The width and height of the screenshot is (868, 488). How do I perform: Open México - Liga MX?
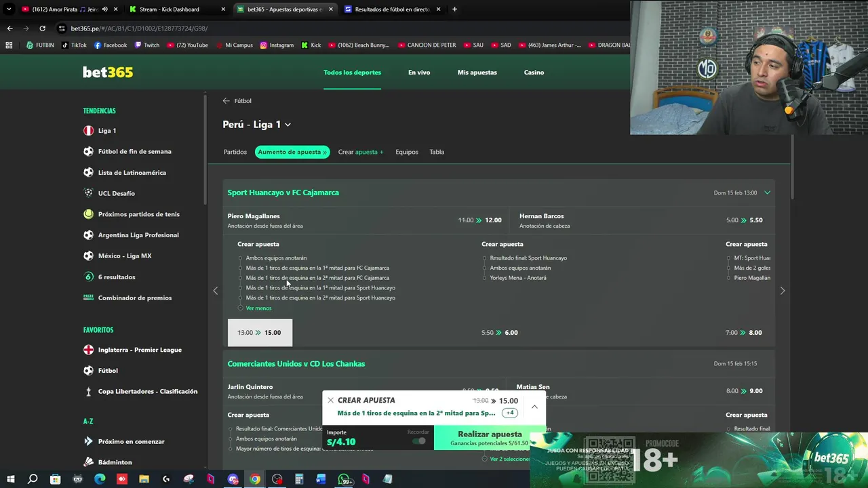pos(124,256)
